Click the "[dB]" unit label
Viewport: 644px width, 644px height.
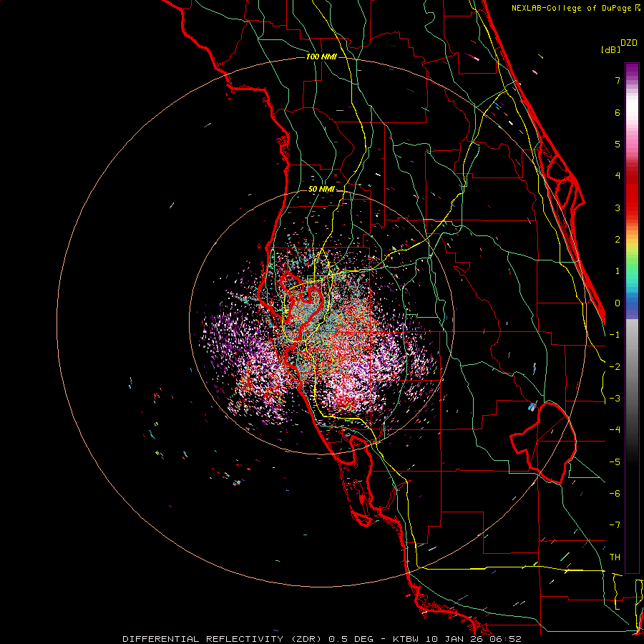coord(611,49)
